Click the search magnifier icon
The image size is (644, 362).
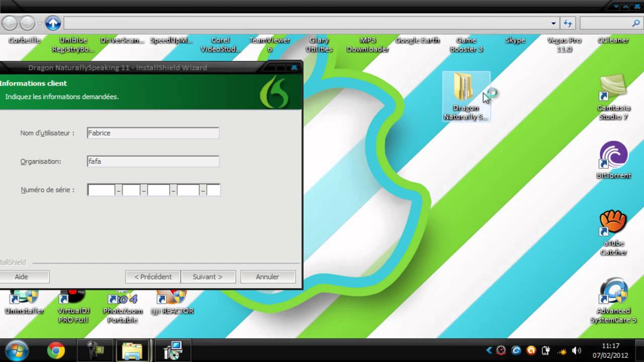[x=636, y=23]
